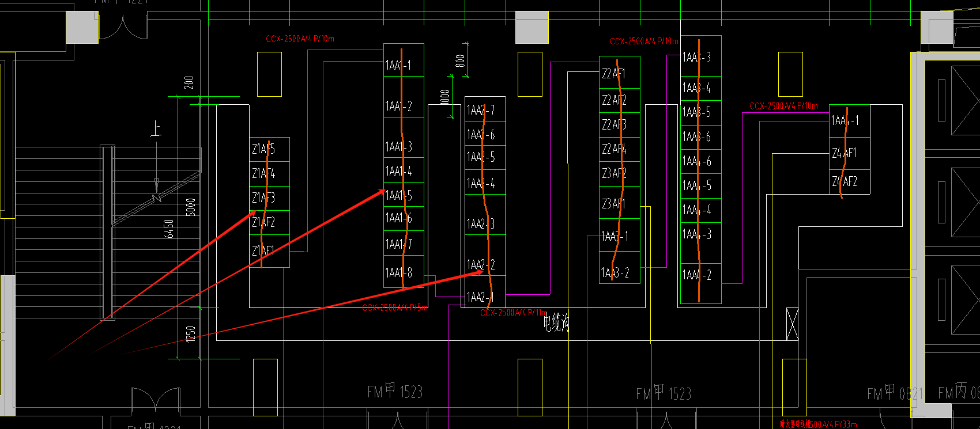Select the 1AA3-5 cabinet label

pos(696,113)
